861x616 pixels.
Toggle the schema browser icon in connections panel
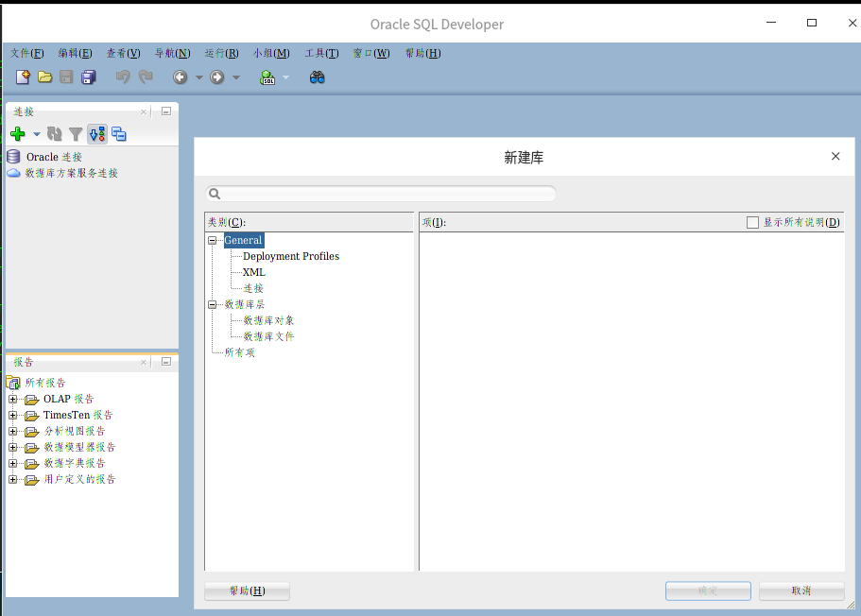point(97,134)
